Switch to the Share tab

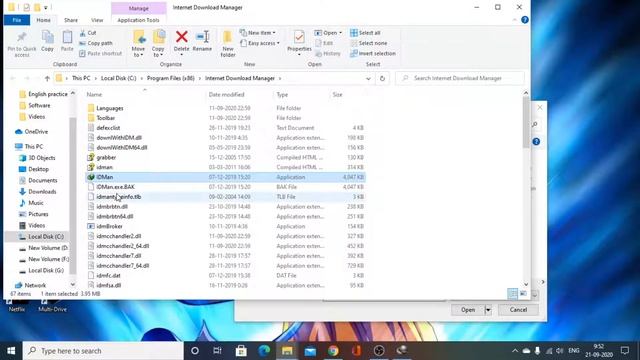(x=71, y=20)
